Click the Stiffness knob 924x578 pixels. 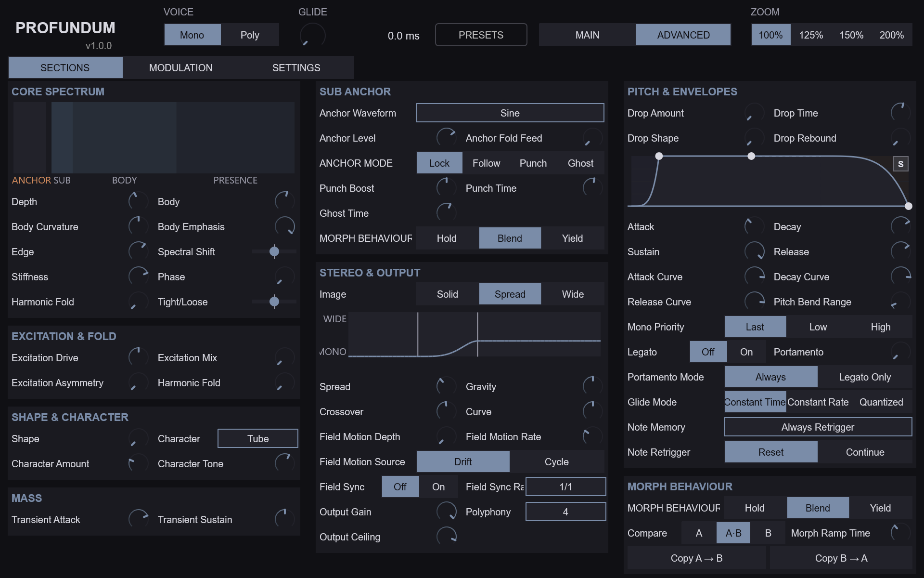138,276
